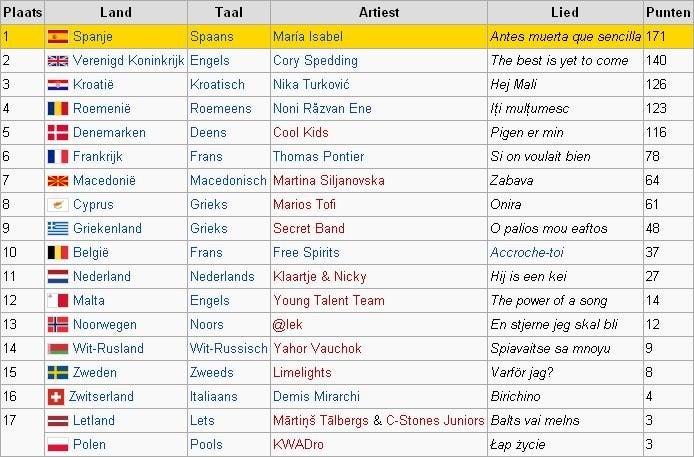Screen dimensions: 694x457
Task: Click the Punten column header
Action: click(x=668, y=12)
